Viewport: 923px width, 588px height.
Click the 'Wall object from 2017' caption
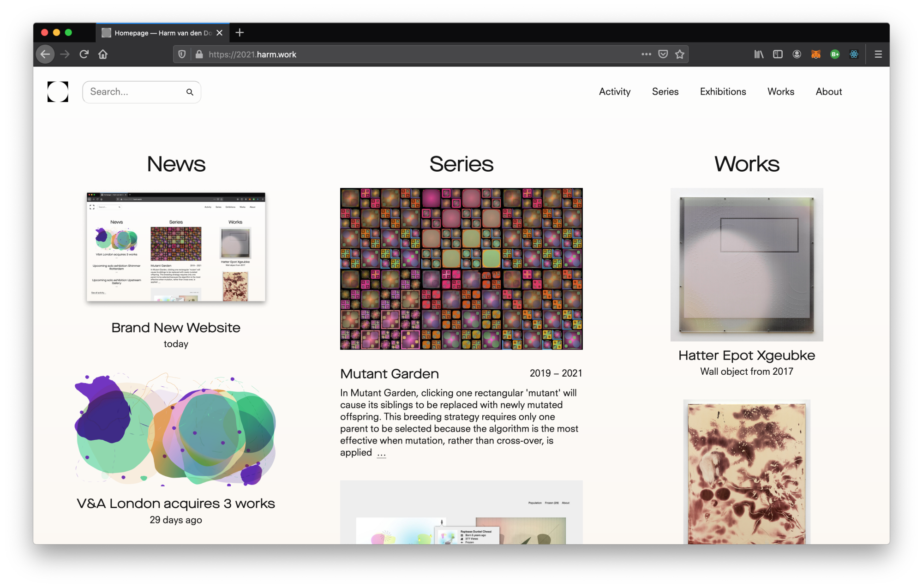[x=747, y=372]
